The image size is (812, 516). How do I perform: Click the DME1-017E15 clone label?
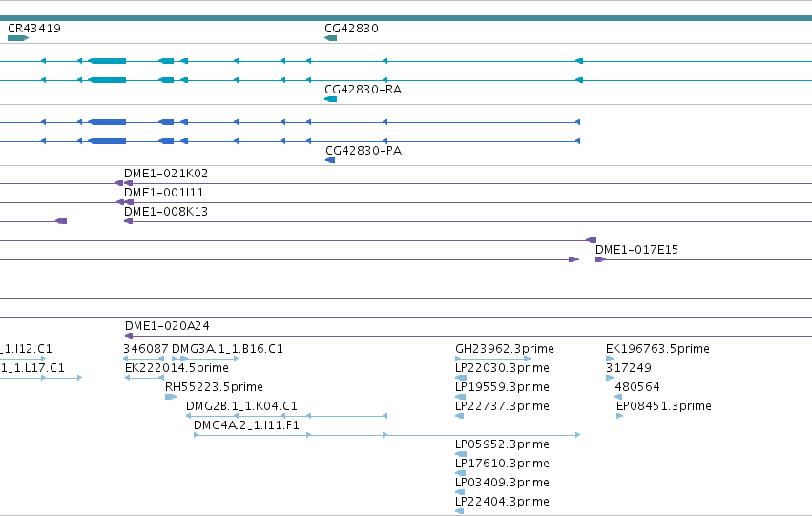(636, 250)
